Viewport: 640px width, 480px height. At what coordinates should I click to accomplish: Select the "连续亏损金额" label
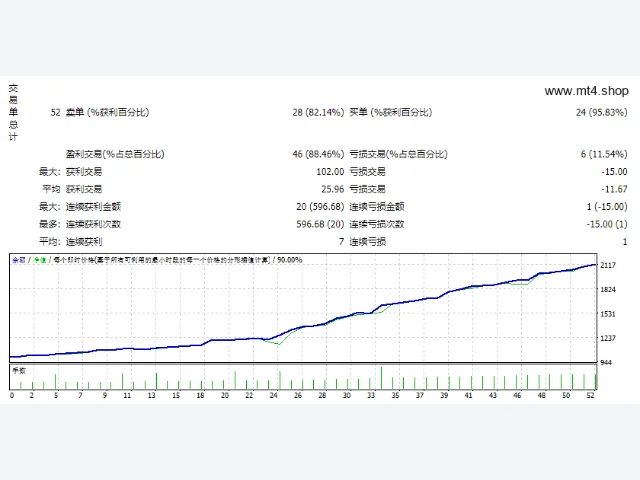(x=377, y=207)
